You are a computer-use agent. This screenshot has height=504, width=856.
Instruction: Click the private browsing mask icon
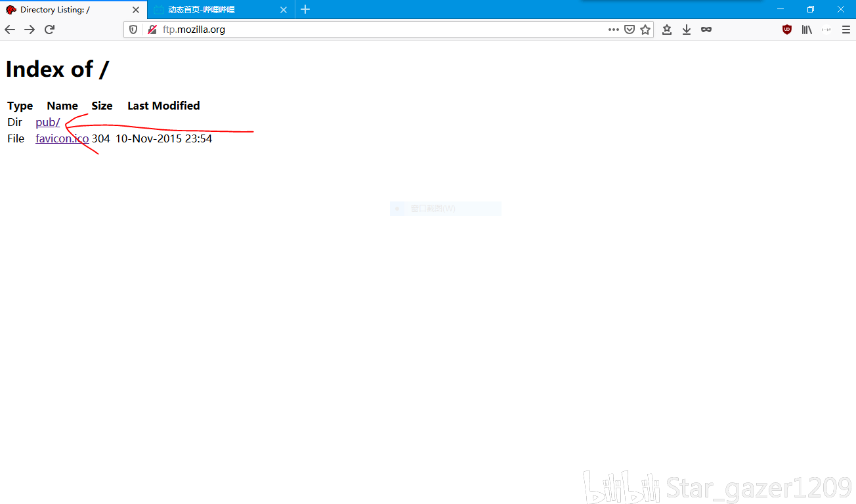706,30
